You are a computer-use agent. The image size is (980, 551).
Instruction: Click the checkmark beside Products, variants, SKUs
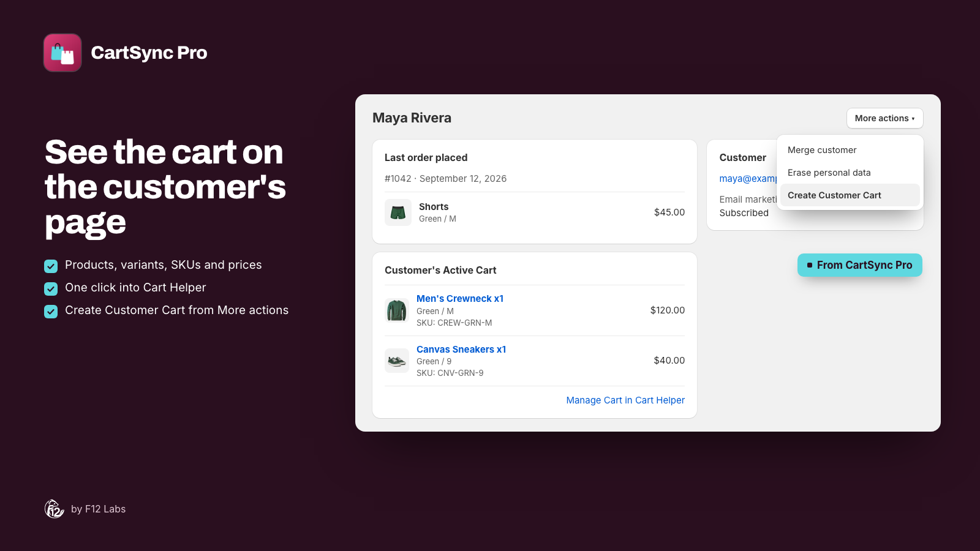pyautogui.click(x=51, y=266)
